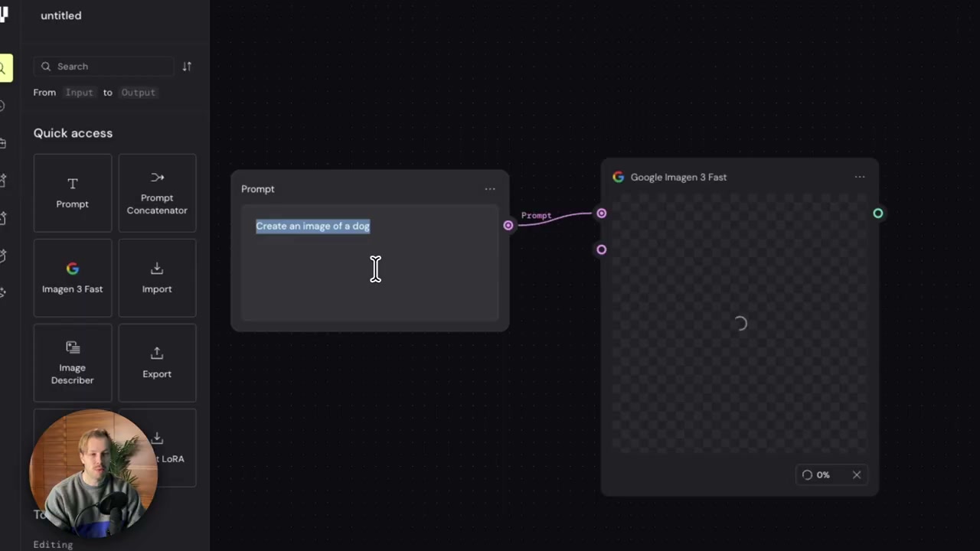Add an Import node

157,278
